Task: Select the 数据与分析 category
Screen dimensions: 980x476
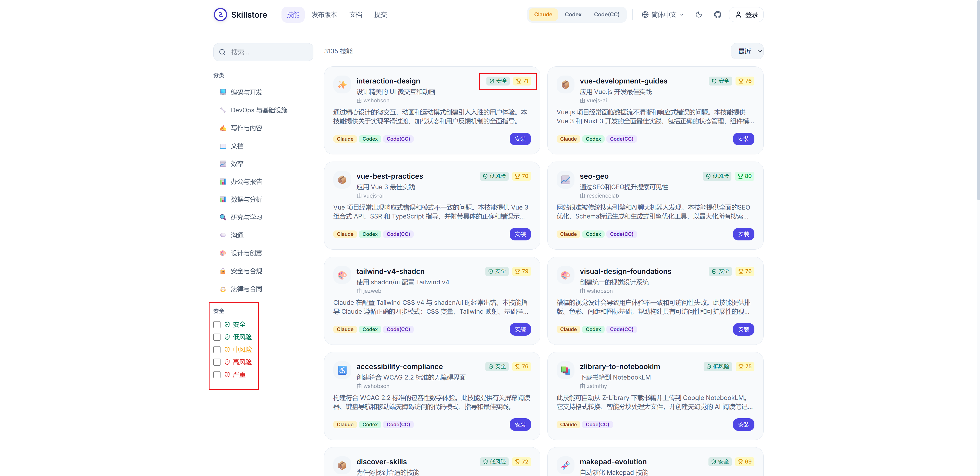Action: pos(263,200)
